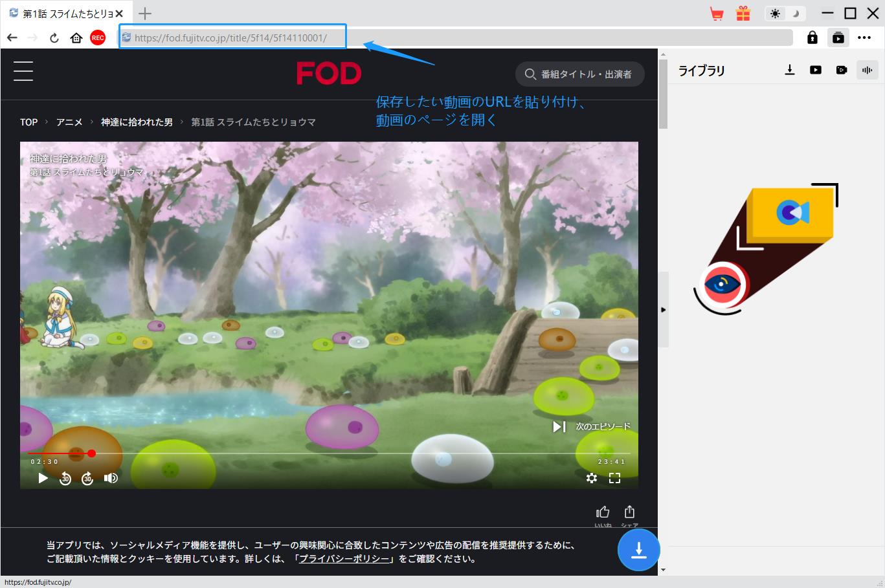Collapse the library side panel
The height and width of the screenshot is (588, 885).
pos(663,310)
